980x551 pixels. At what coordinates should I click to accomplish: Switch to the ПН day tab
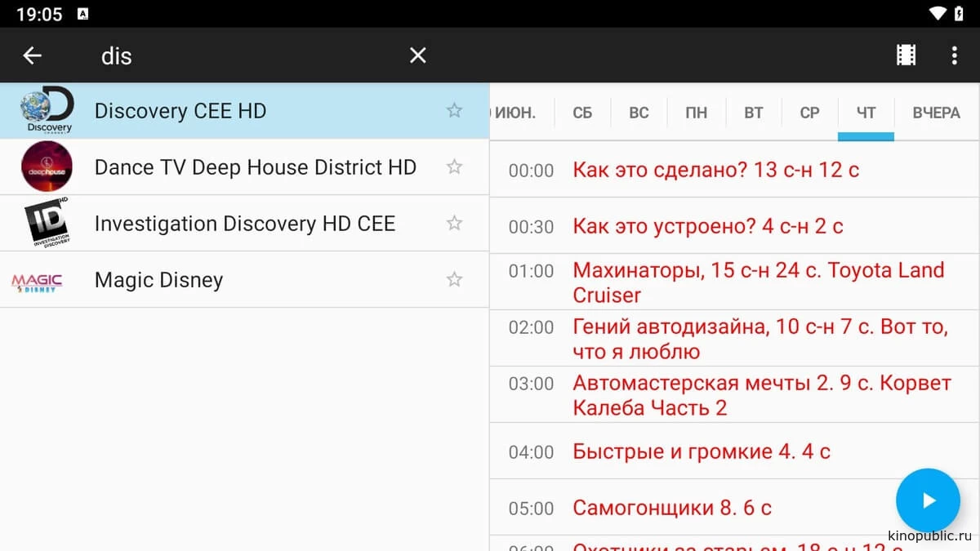click(x=696, y=113)
